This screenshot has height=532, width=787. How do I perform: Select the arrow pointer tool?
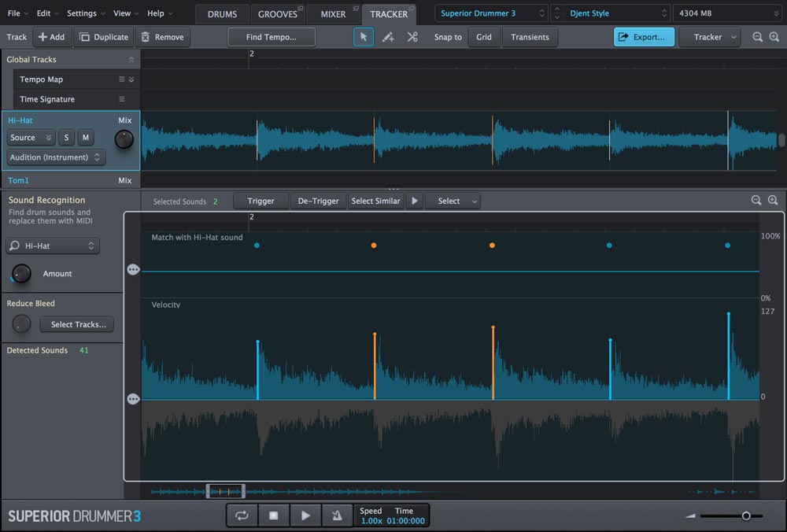(364, 37)
